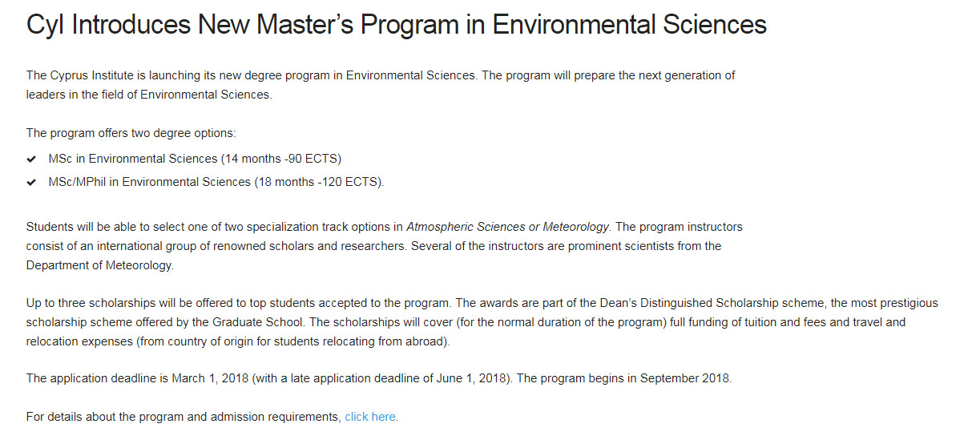Click the "Department of Meteorology." text
This screenshot has height=440, width=980.
click(99, 265)
